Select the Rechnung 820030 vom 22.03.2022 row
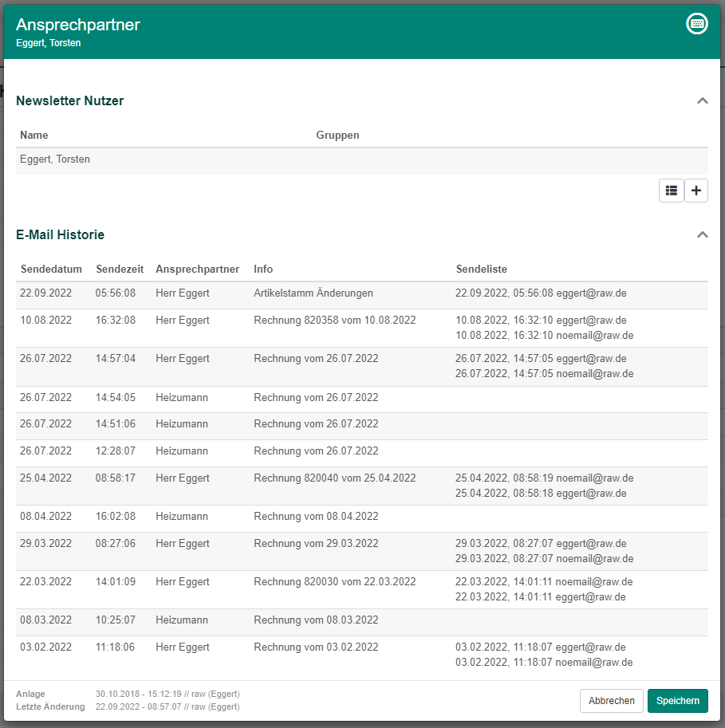Screen dimensions: 725x728 [334, 582]
